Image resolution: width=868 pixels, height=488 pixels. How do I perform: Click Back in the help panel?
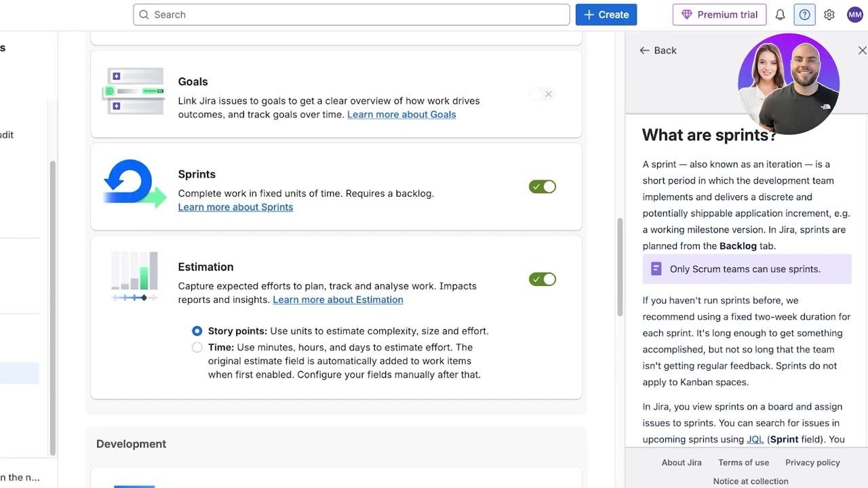[x=658, y=50]
